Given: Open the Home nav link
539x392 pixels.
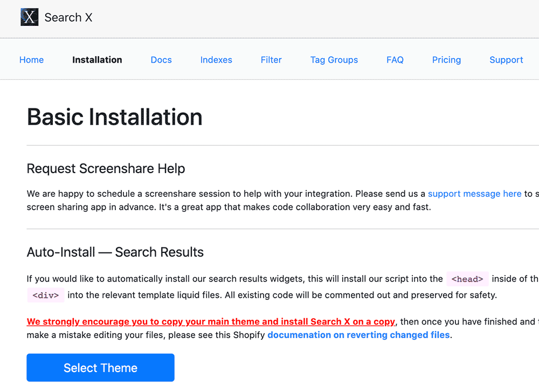Looking at the screenshot, I should tap(32, 60).
